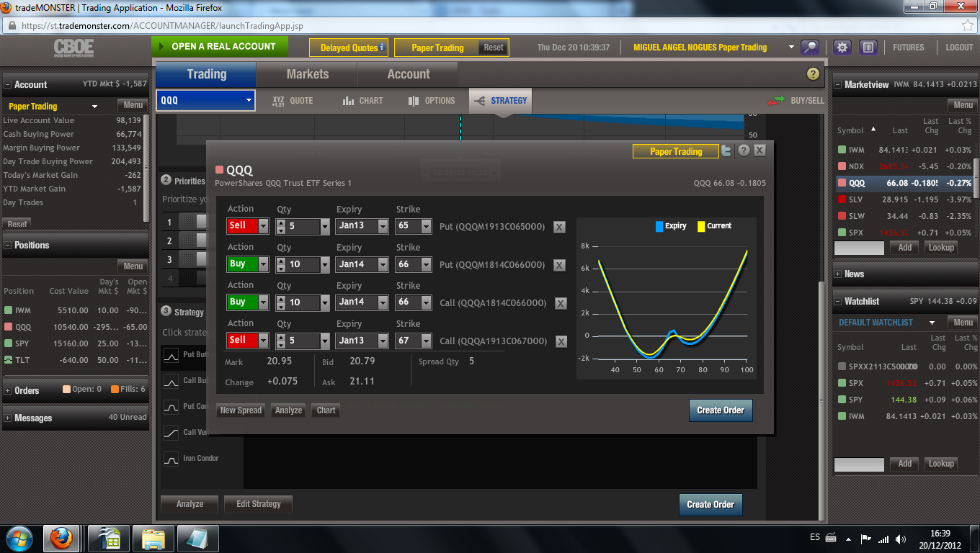Open the yellow help question mark icon
Viewport: 980px width, 553px height.
coord(813,74)
